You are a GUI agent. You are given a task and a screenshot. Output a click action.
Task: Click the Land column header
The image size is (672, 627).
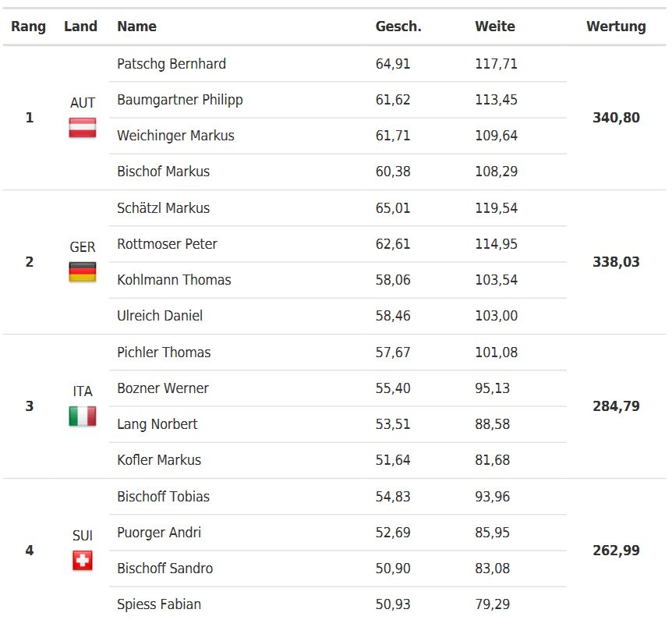point(80,27)
